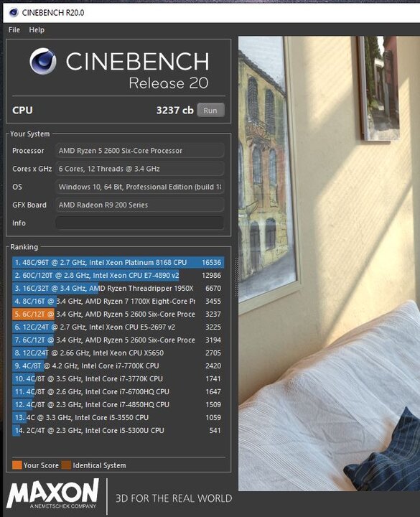This screenshot has width=420, height=517.
Task: Select ranking row Intel Xeon CPU E7-4890 v2
Action: (118, 275)
